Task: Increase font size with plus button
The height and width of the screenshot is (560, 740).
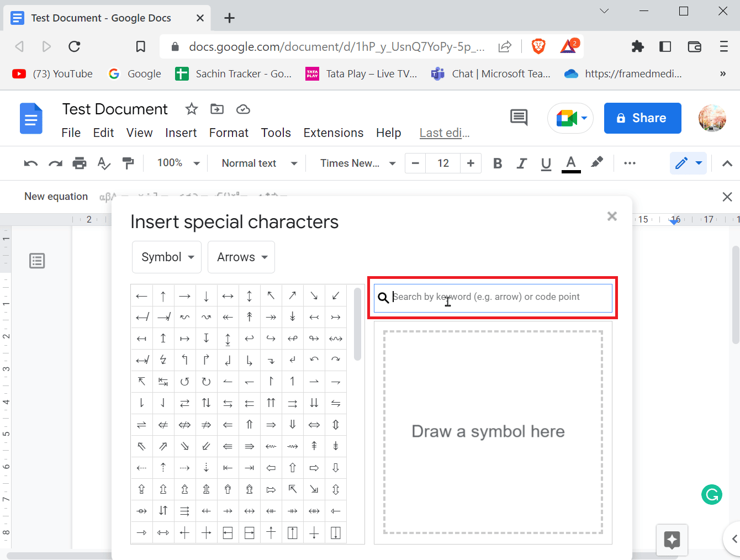Action: 471,163
